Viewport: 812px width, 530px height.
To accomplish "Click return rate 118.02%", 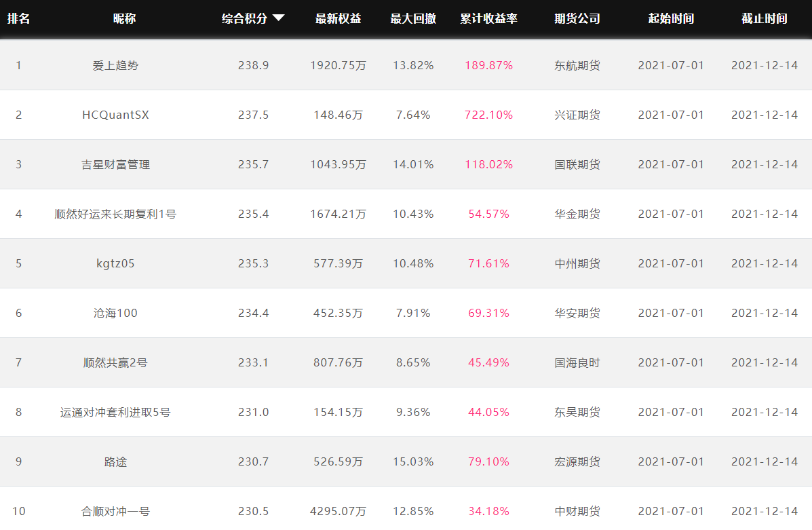I will tap(489, 164).
